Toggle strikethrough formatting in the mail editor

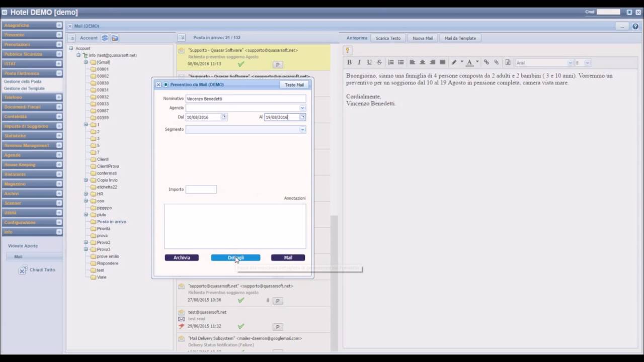(379, 62)
